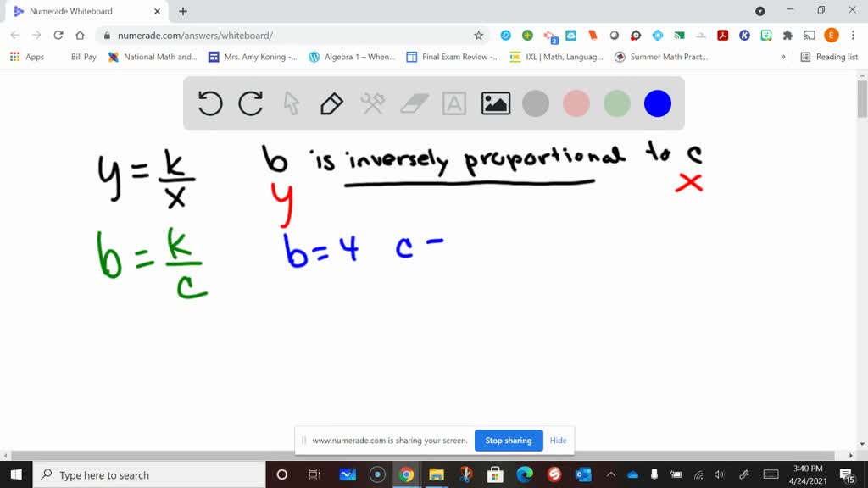868x488 pixels.
Task: Select the Pen drawing tool
Action: point(331,103)
